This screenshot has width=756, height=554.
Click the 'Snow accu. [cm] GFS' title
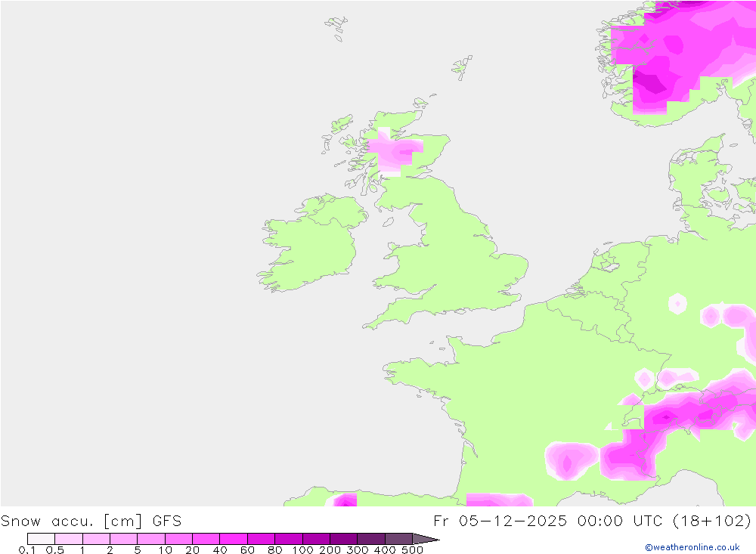pos(91,522)
